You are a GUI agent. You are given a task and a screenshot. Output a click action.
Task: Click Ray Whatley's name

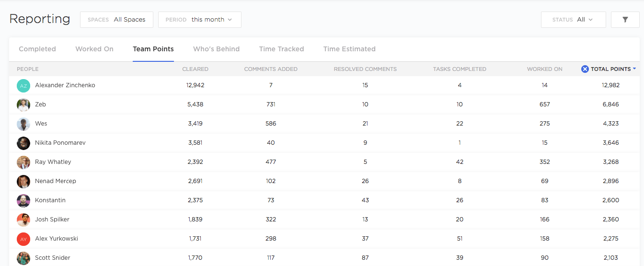(x=53, y=162)
